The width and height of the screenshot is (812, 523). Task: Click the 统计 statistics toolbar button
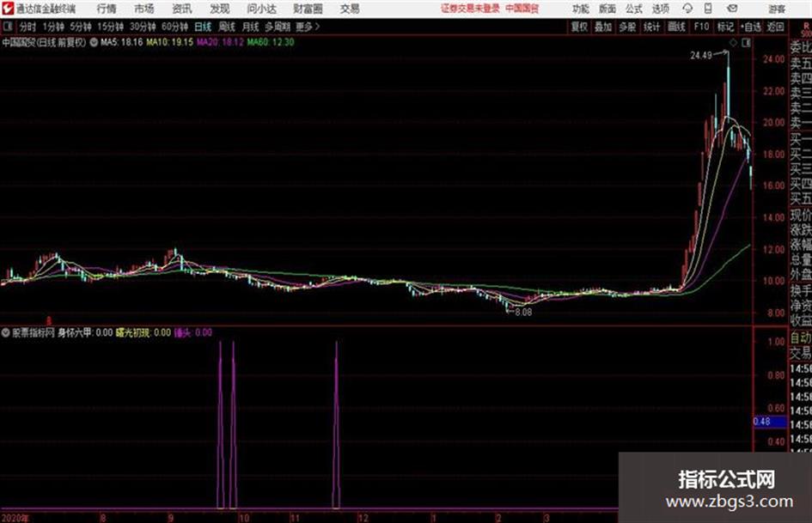tap(652, 27)
